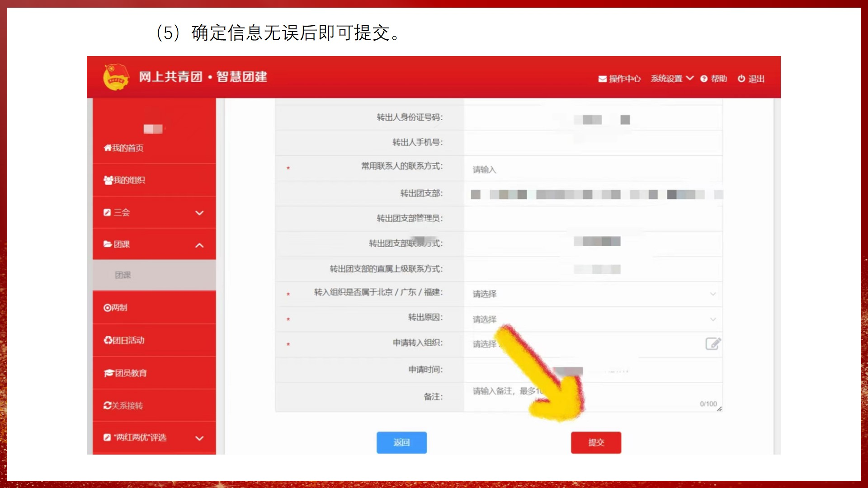Click the red 提交 button
This screenshot has width=868, height=488.
coord(595,442)
